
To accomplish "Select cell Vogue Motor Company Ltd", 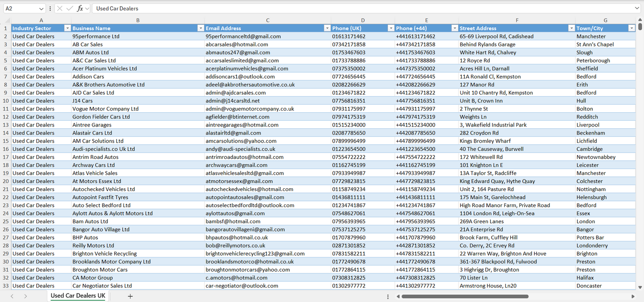I will (x=138, y=109).
